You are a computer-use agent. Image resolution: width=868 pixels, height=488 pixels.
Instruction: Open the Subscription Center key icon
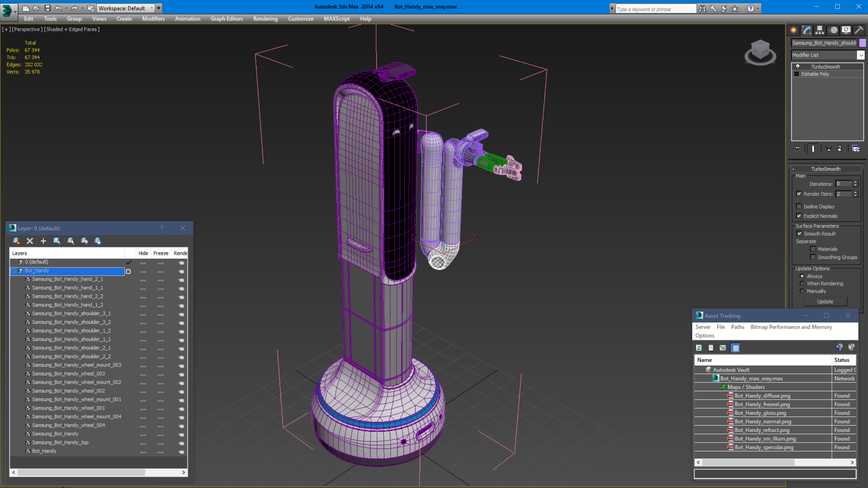(x=713, y=9)
